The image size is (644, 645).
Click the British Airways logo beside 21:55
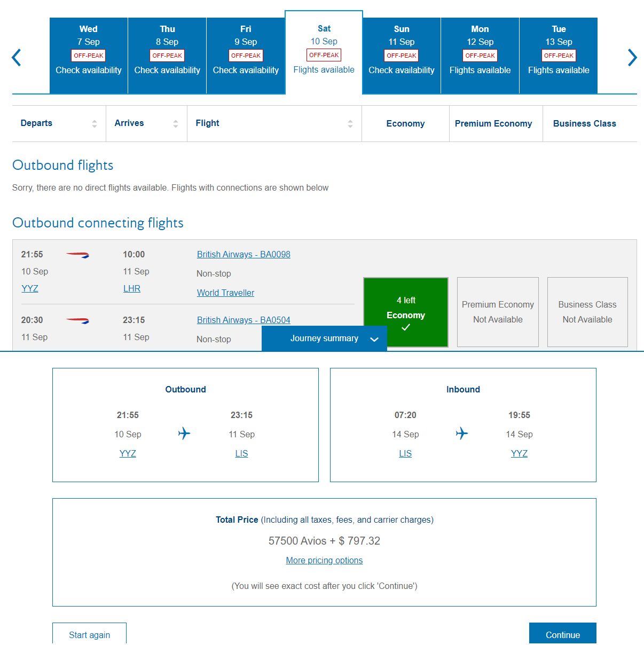point(77,255)
